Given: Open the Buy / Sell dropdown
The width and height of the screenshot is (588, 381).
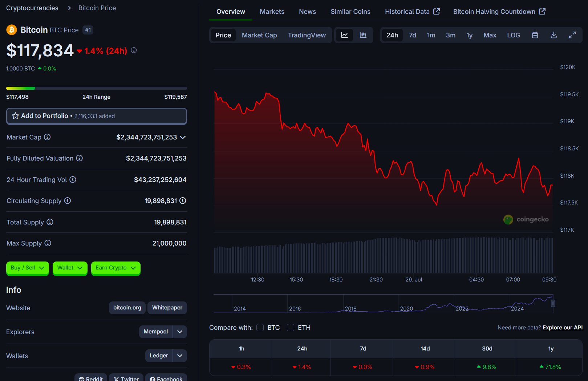Looking at the screenshot, I should click(28, 268).
